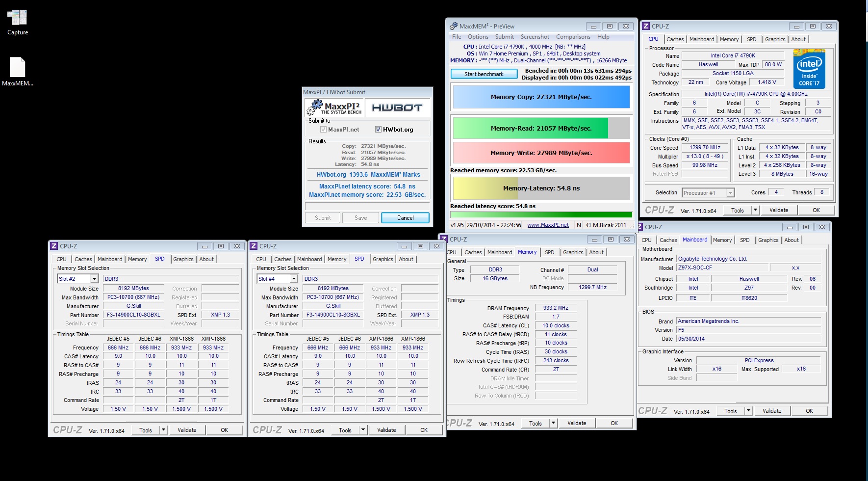868x481 pixels.
Task: Expand Tools arrow in the CPU window
Action: point(755,210)
